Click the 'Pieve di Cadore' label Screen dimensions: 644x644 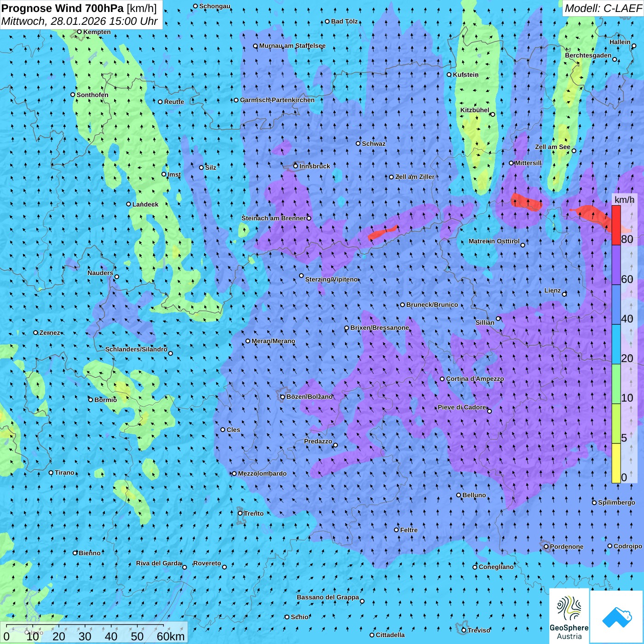(x=462, y=407)
